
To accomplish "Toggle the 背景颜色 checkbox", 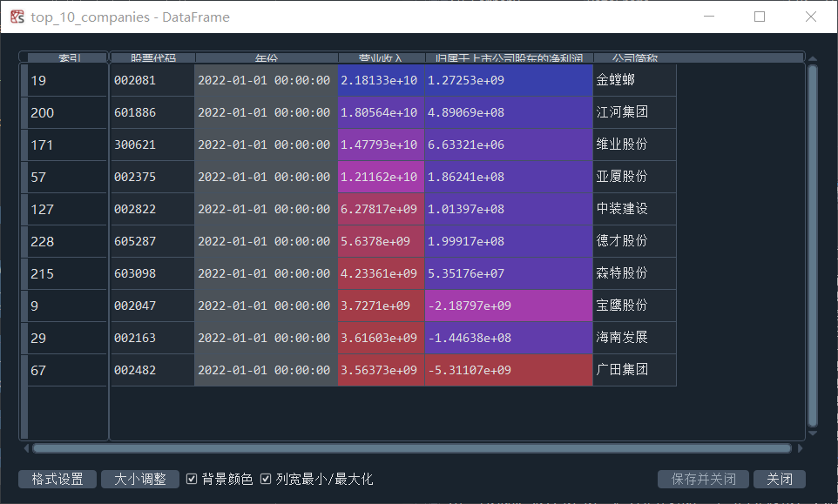I will 192,479.
